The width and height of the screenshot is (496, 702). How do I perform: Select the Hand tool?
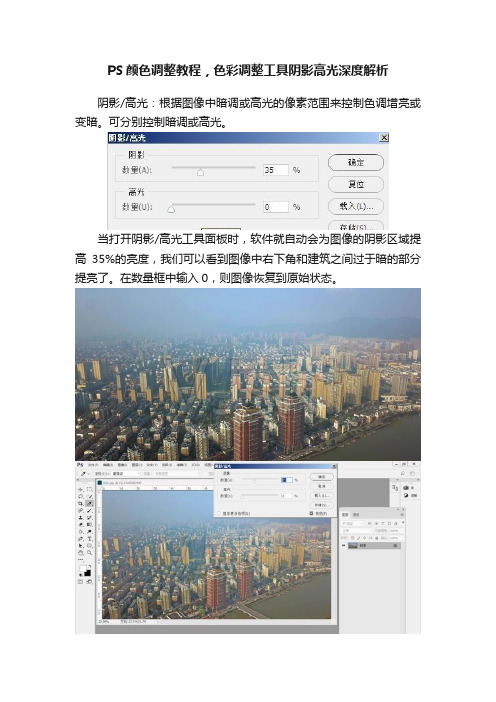[81, 553]
